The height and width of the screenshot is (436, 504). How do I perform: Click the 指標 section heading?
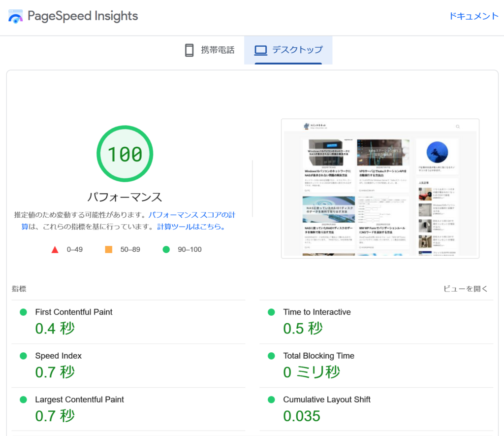pyautogui.click(x=19, y=289)
